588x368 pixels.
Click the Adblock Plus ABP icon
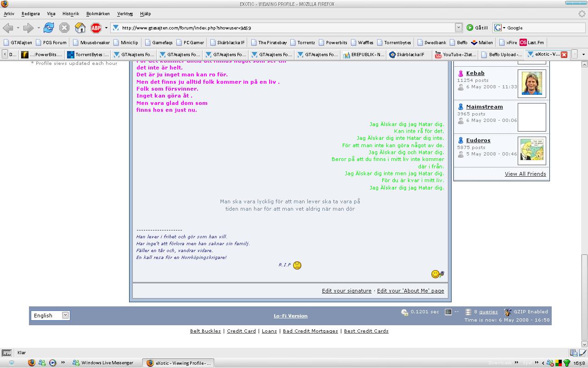point(96,28)
